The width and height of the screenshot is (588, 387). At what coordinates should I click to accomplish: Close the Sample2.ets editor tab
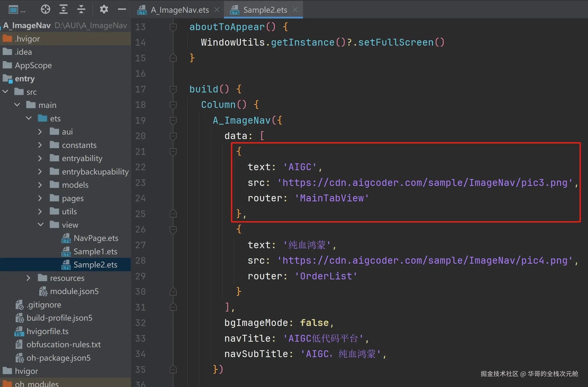[295, 10]
